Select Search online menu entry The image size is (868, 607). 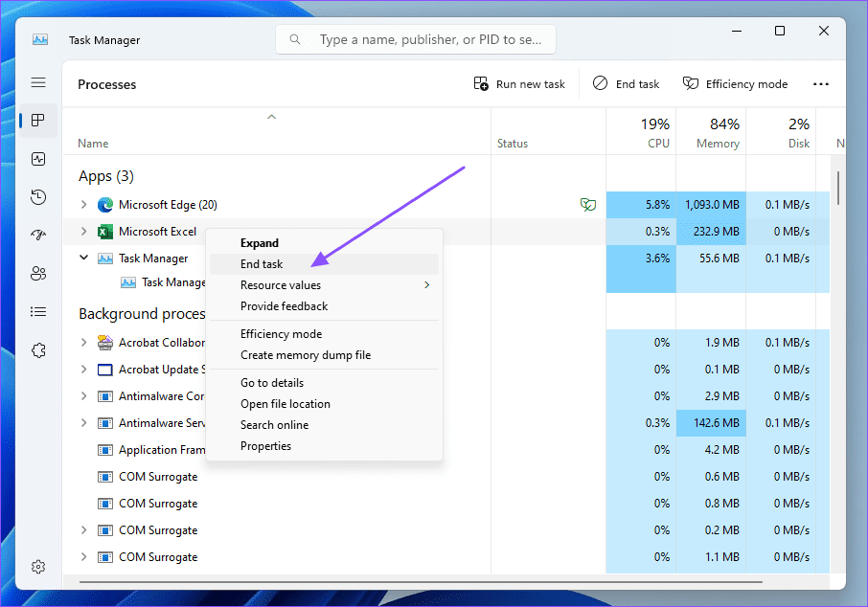pyautogui.click(x=324, y=424)
